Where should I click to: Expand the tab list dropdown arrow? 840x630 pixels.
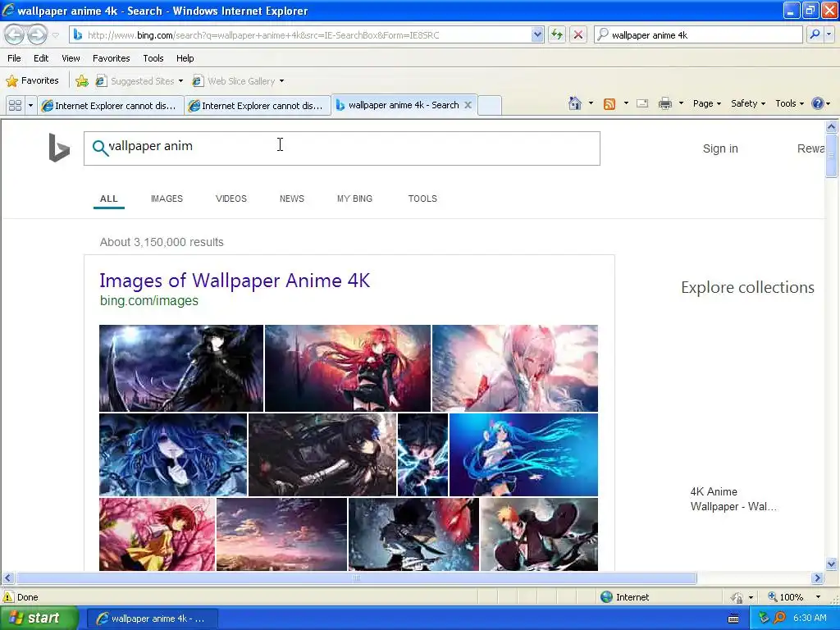tap(30, 106)
